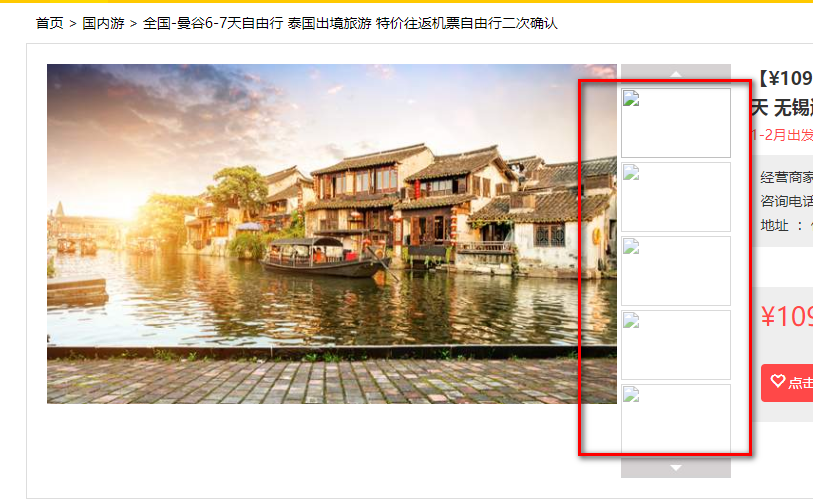The height and width of the screenshot is (502, 813).
Task: Click the 全国-曼谷6-7天自由行 breadcrumb title
Action: coord(350,23)
